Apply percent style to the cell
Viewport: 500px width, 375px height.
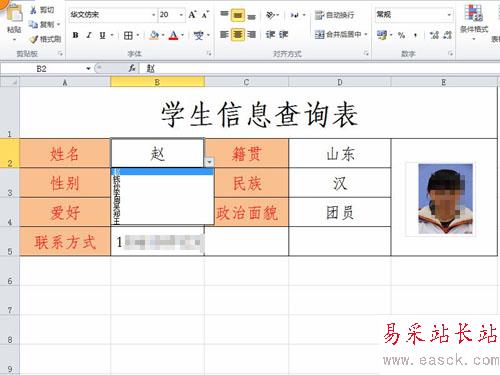pyautogui.click(x=401, y=35)
